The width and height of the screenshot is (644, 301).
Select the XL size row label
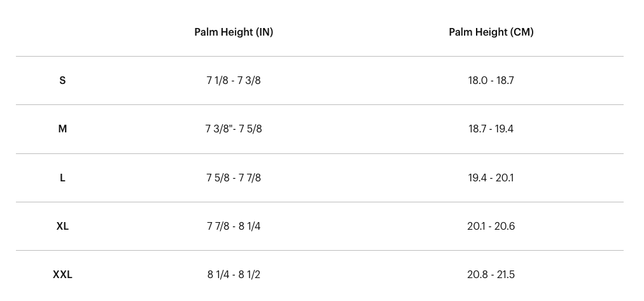(62, 227)
